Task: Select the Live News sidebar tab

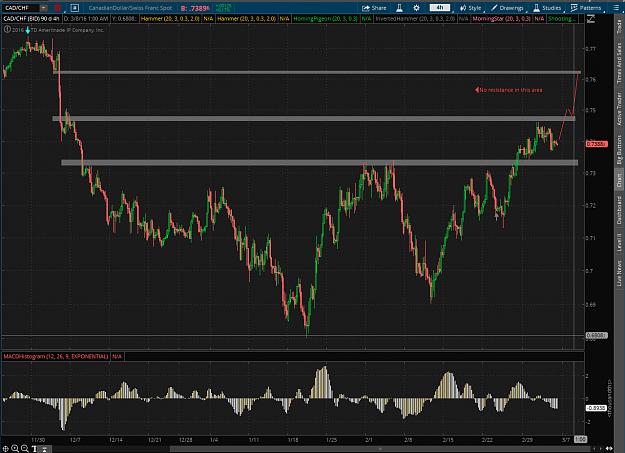Action: point(619,273)
